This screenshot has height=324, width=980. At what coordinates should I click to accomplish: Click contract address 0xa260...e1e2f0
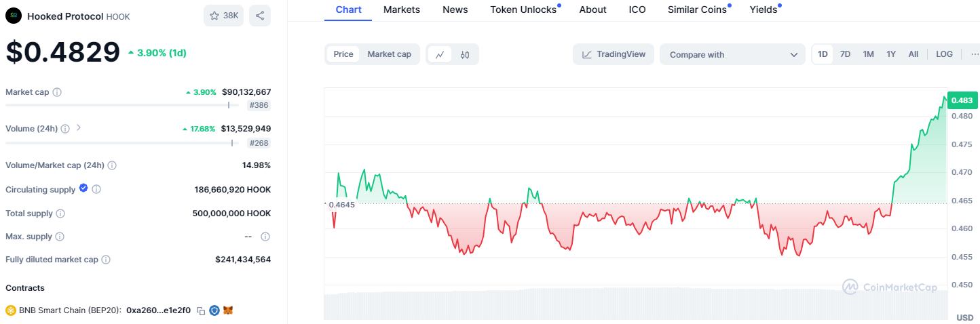pyautogui.click(x=158, y=310)
